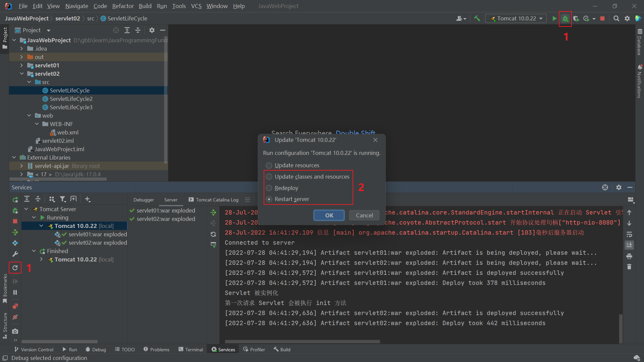Click the Update application refresh icon in Services
The height and width of the screenshot is (362, 644).
pyautogui.click(x=15, y=267)
